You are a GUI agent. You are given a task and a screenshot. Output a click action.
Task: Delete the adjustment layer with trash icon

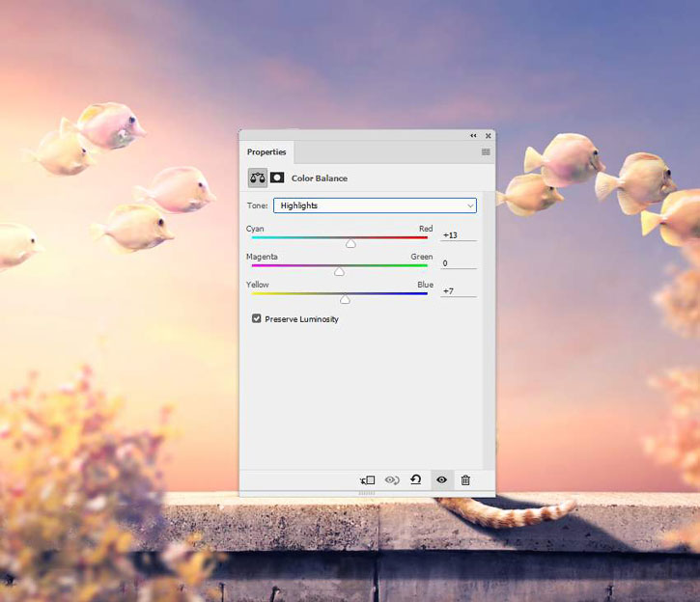[x=465, y=480]
